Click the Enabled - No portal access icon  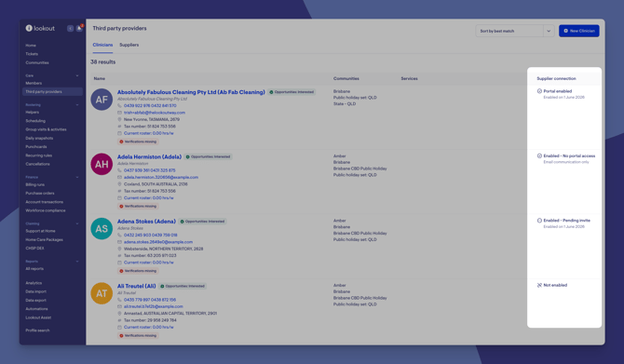(x=539, y=156)
